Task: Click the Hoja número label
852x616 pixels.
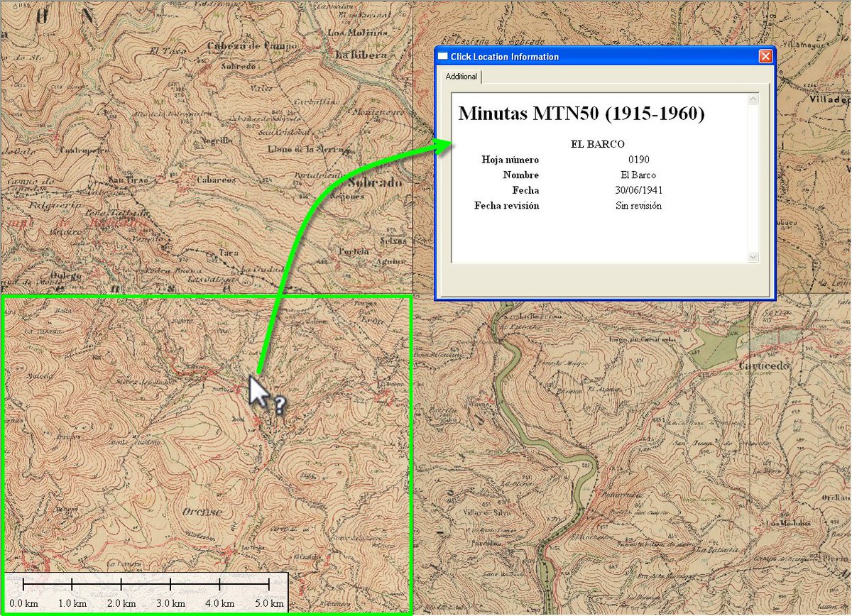Action: tap(510, 160)
